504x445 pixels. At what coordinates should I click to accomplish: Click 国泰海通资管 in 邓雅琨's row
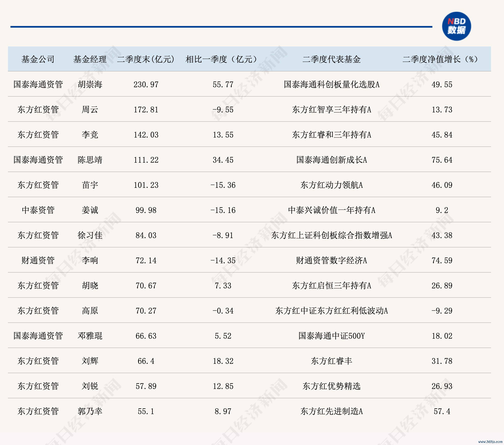[x=38, y=336]
